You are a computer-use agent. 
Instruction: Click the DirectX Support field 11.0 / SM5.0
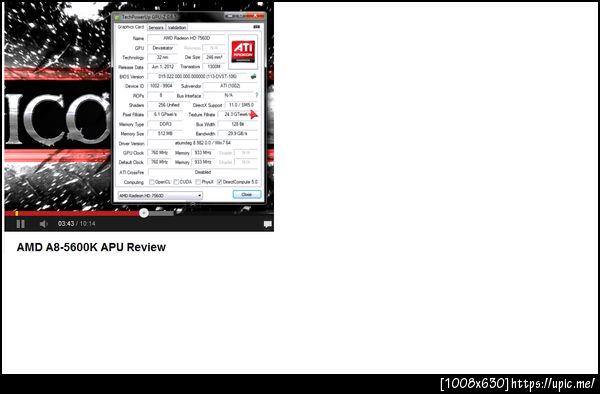(241, 105)
